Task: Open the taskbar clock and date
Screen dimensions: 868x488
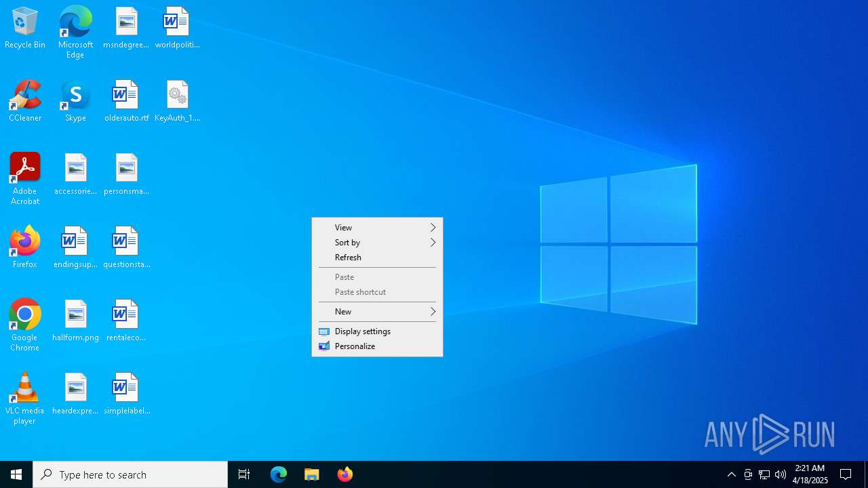Action: tap(810, 474)
